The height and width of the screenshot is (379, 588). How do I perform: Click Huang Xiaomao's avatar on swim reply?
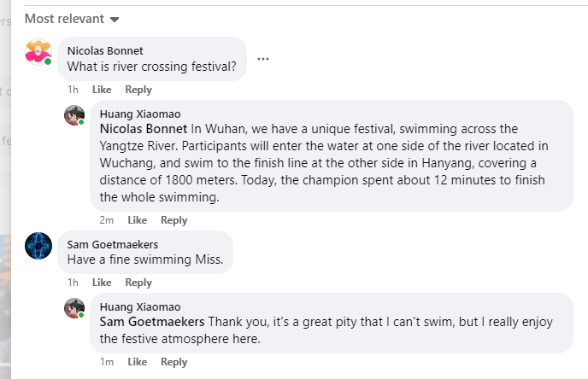pyautogui.click(x=74, y=308)
